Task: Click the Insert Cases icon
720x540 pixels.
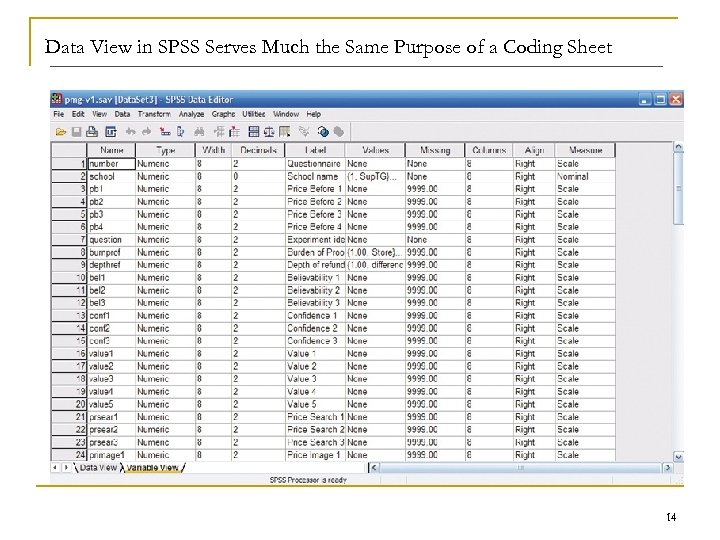Action: pos(219,132)
